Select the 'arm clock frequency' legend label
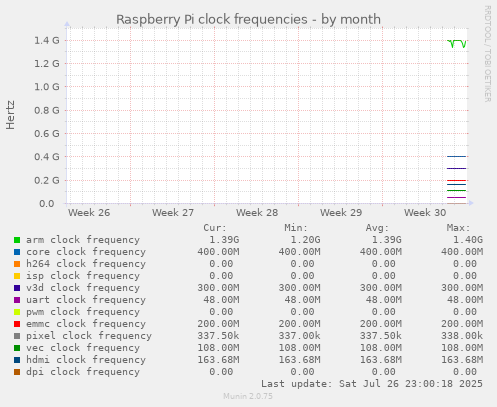The width and height of the screenshot is (497, 407). click(83, 240)
